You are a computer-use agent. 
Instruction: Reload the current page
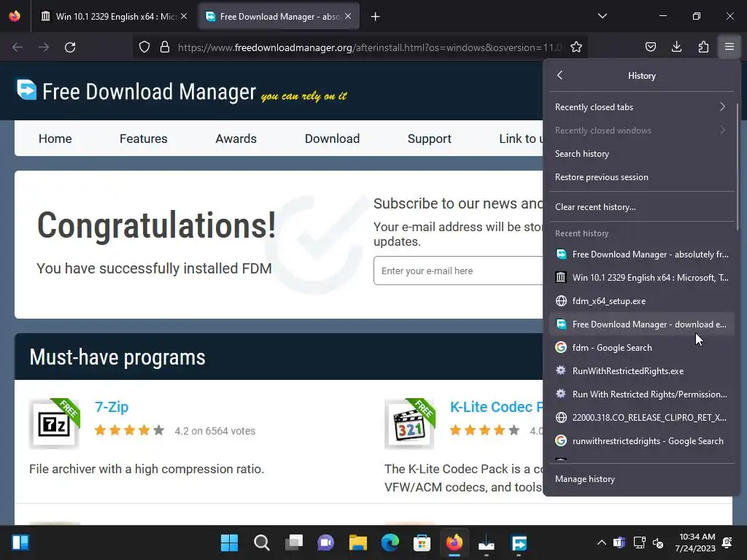pos(70,47)
